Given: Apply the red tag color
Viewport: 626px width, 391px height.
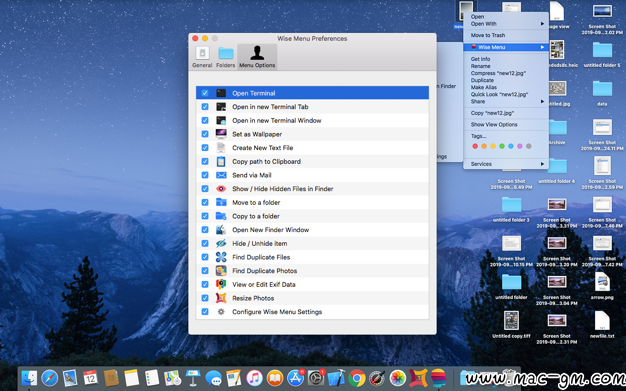Looking at the screenshot, I should click(x=475, y=146).
